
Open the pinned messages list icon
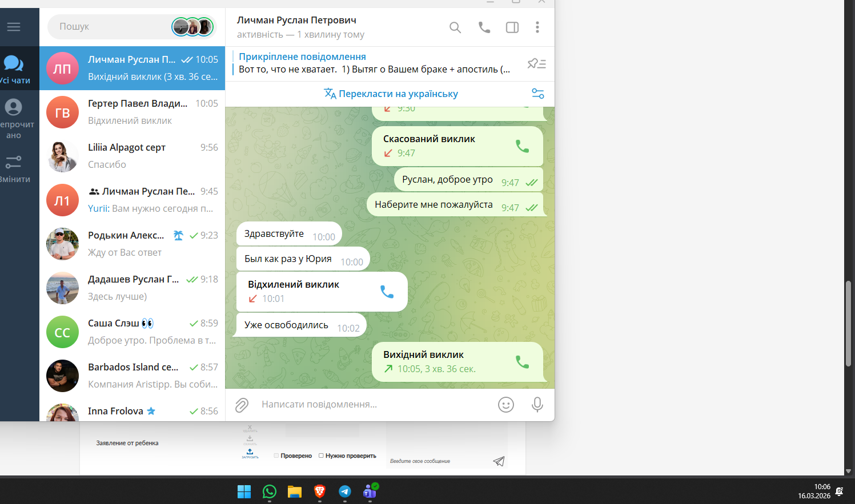537,63
